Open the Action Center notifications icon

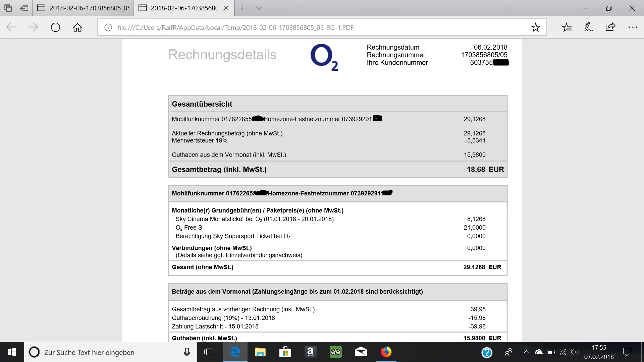click(x=627, y=352)
